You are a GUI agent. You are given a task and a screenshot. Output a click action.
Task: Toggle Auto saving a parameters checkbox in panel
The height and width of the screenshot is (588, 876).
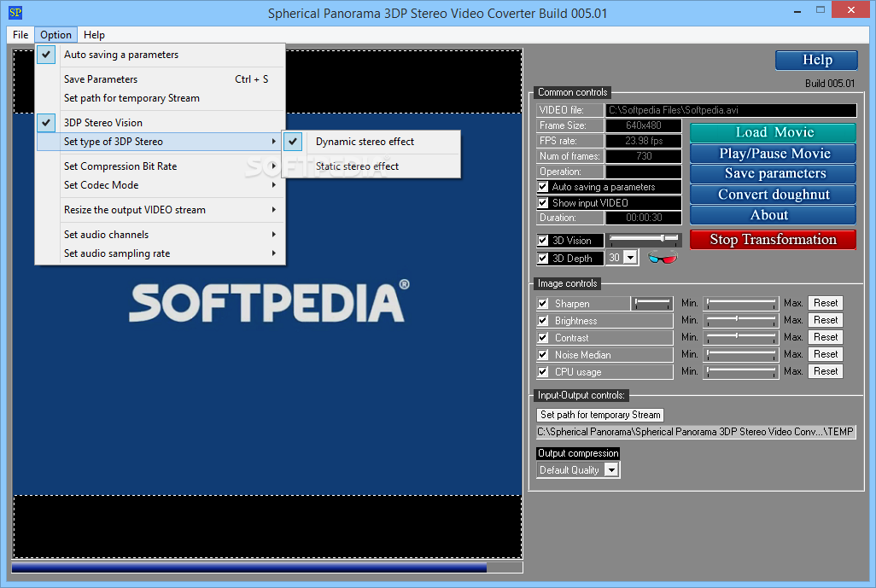[x=543, y=187]
